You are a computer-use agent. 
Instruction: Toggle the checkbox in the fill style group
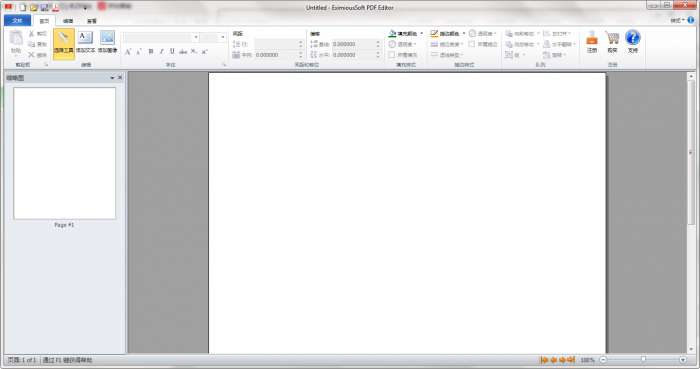(392, 55)
